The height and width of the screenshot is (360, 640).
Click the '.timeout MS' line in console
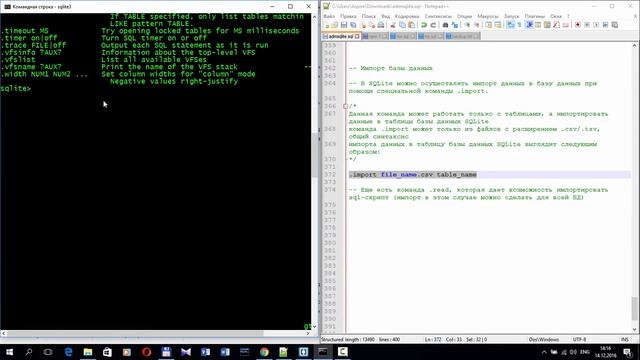pyautogui.click(x=24, y=31)
